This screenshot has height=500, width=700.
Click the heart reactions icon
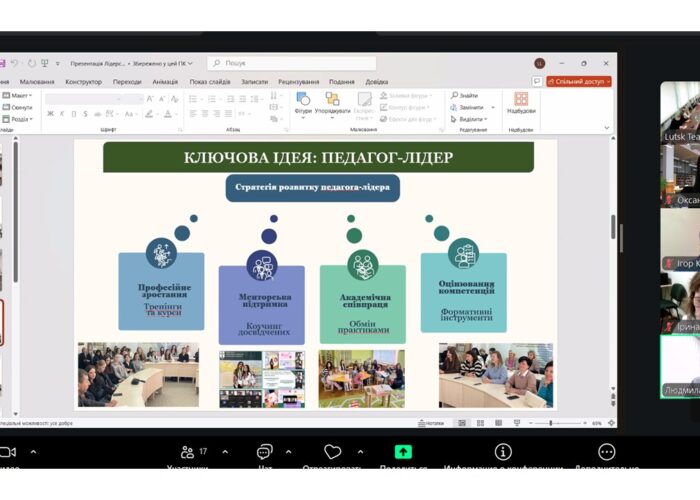point(332,453)
